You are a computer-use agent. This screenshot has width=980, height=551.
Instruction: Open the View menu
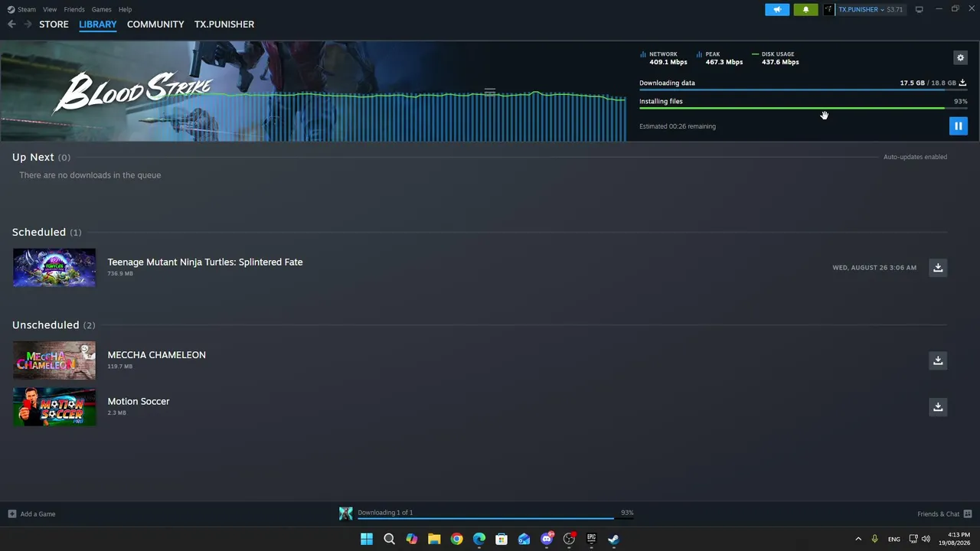click(x=50, y=9)
